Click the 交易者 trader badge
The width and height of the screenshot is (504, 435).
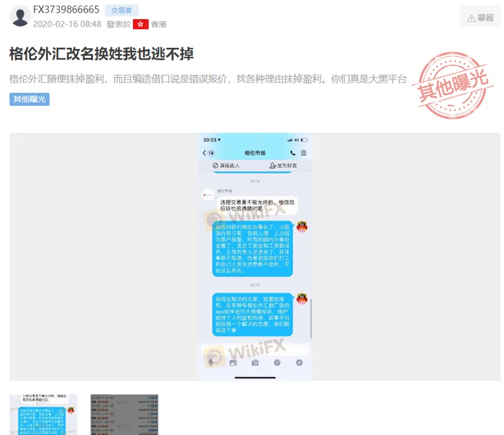pos(122,10)
